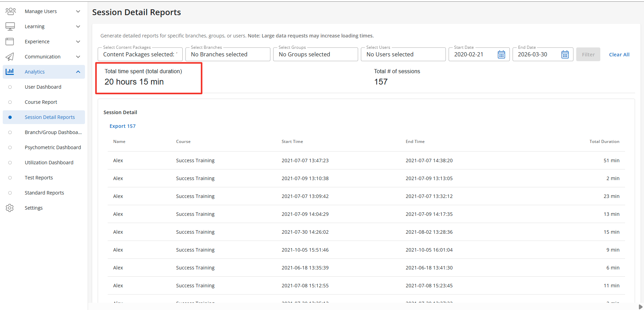Go to Psychometric Dashboard menu item
The width and height of the screenshot is (644, 310).
53,147
